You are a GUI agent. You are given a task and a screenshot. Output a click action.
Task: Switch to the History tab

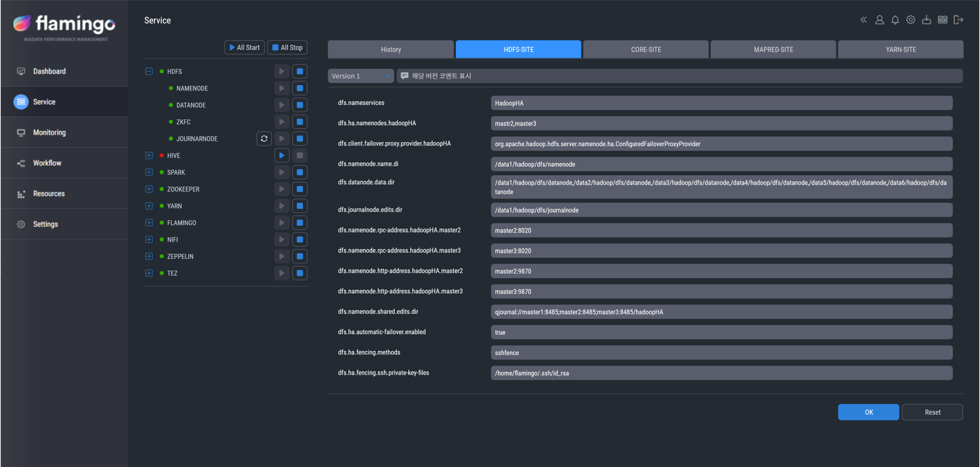click(x=391, y=49)
